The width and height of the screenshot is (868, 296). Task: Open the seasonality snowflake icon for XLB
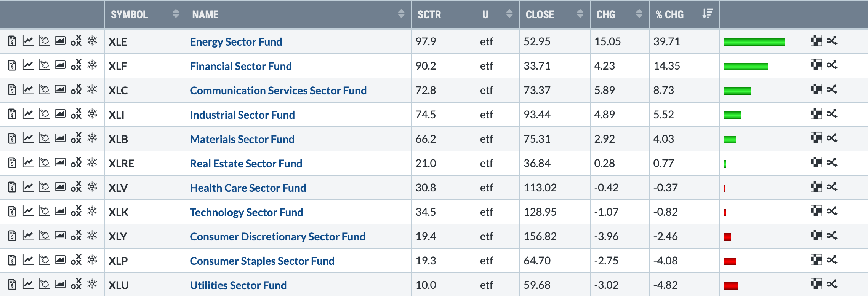click(x=92, y=138)
